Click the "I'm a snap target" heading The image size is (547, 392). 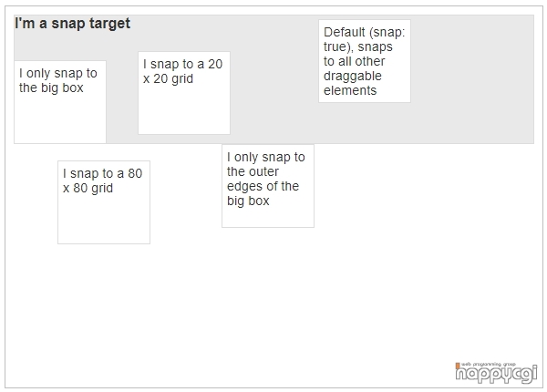73,24
